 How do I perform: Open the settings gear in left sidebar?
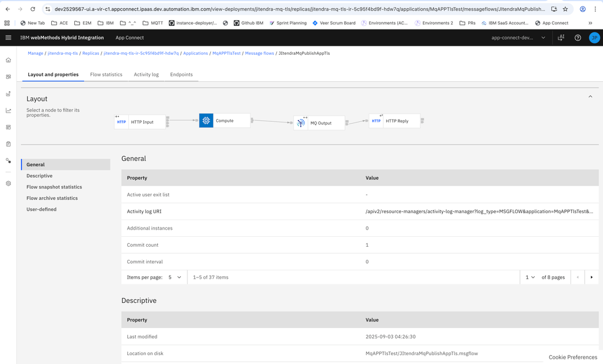point(8,183)
